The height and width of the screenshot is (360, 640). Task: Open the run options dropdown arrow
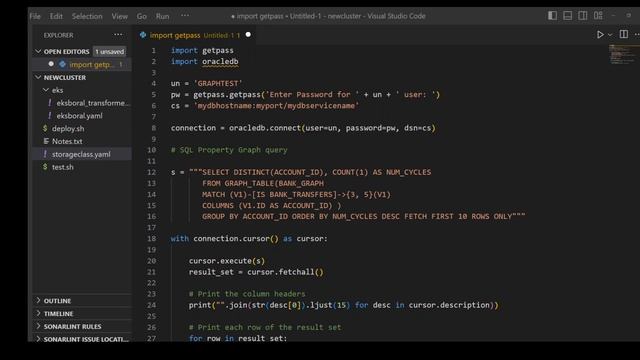610,35
